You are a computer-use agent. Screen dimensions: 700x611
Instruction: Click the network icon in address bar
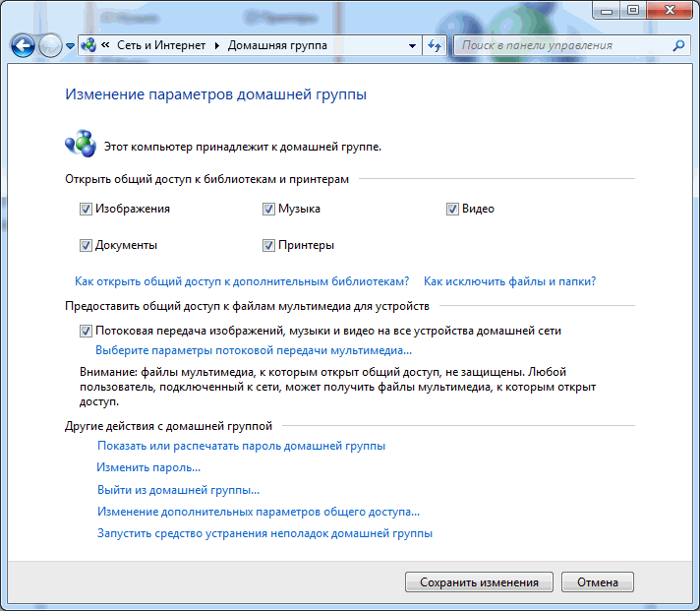click(88, 45)
